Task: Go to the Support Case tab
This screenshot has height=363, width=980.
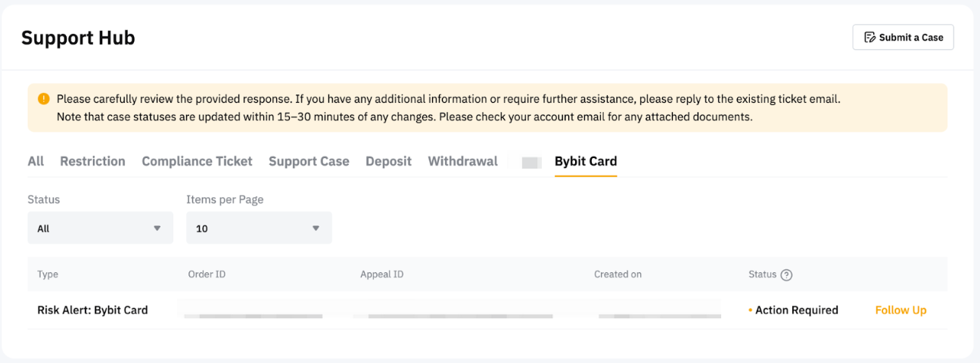Action: [309, 161]
